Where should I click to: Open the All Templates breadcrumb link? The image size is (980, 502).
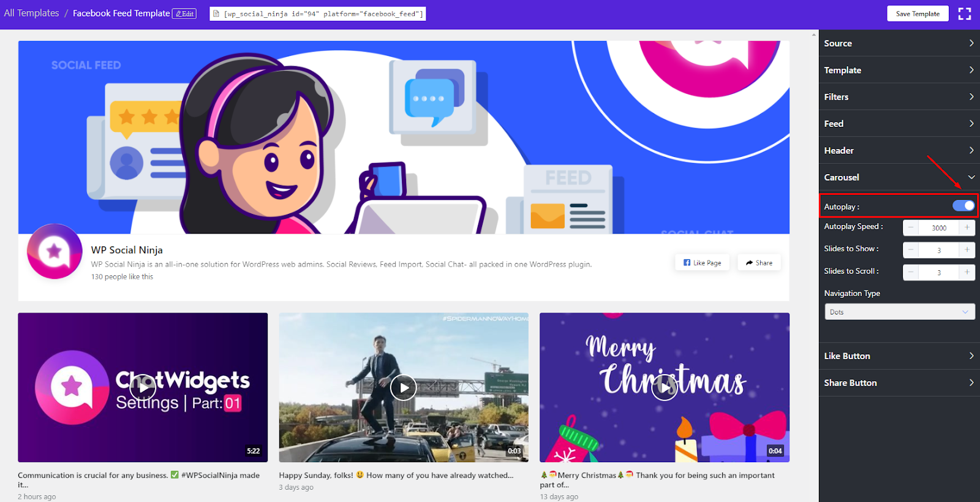(x=31, y=13)
